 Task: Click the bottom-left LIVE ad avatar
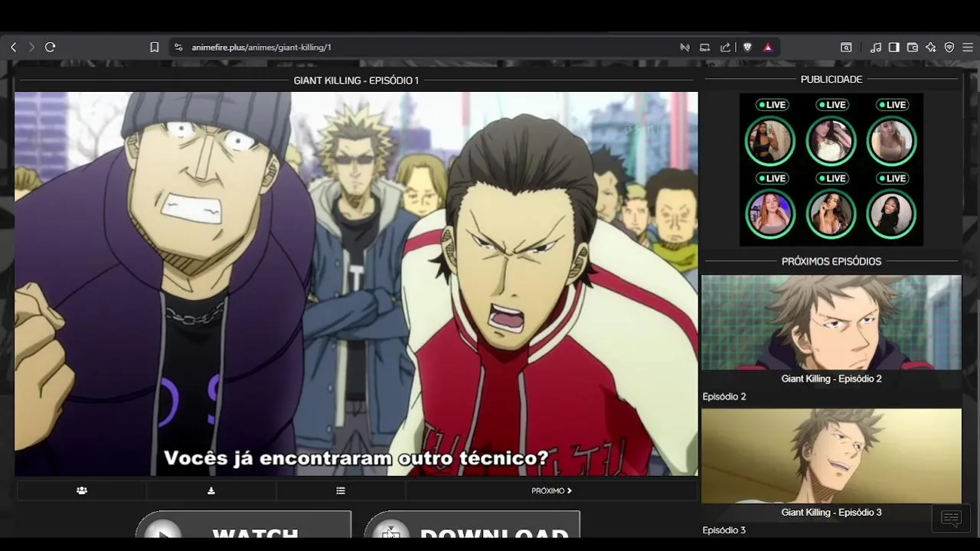click(x=770, y=214)
